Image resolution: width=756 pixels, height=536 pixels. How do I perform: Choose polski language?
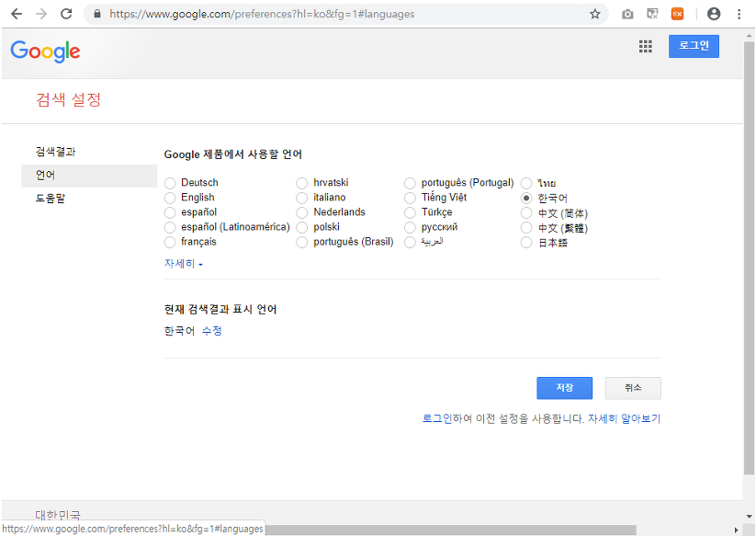pyautogui.click(x=302, y=227)
